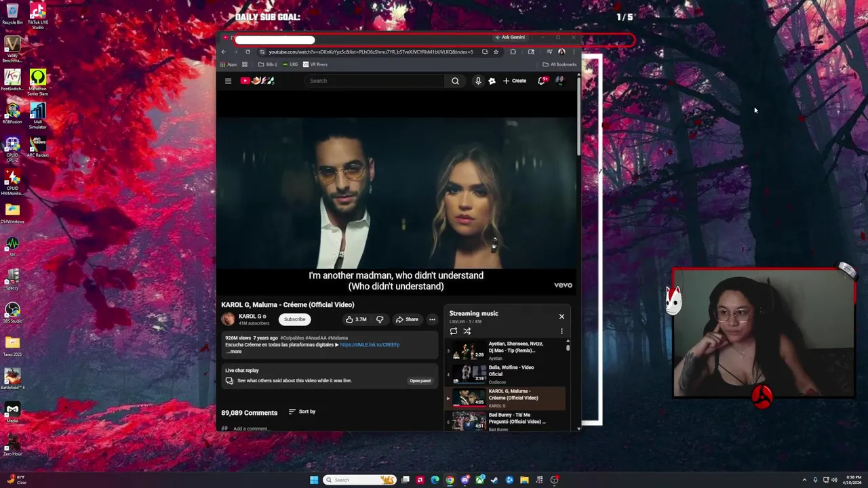Open YouTube notifications bell

541,81
